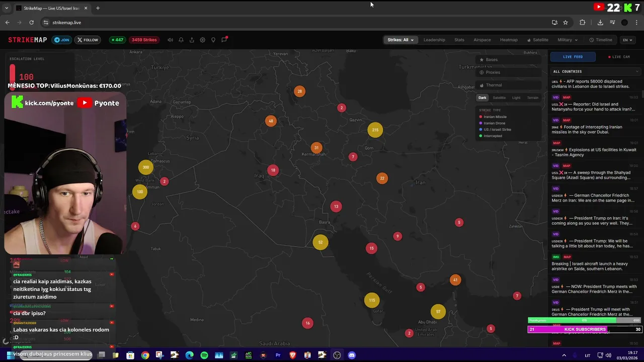Image resolution: width=644 pixels, height=362 pixels.
Task: Click the lightbulb icon in header
Action: (x=213, y=40)
